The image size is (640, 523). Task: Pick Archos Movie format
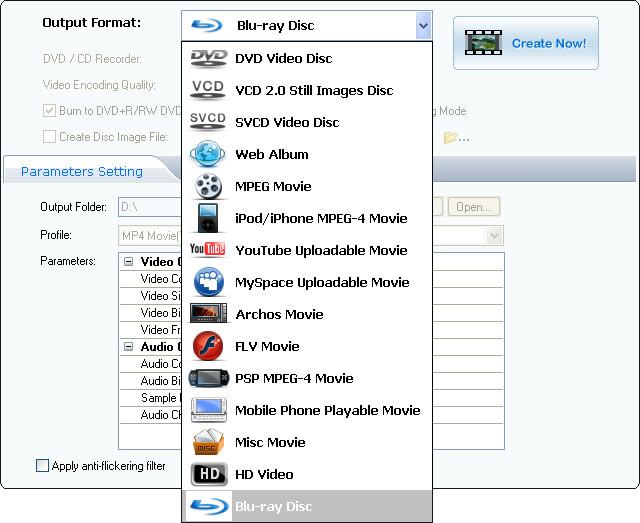click(307, 314)
